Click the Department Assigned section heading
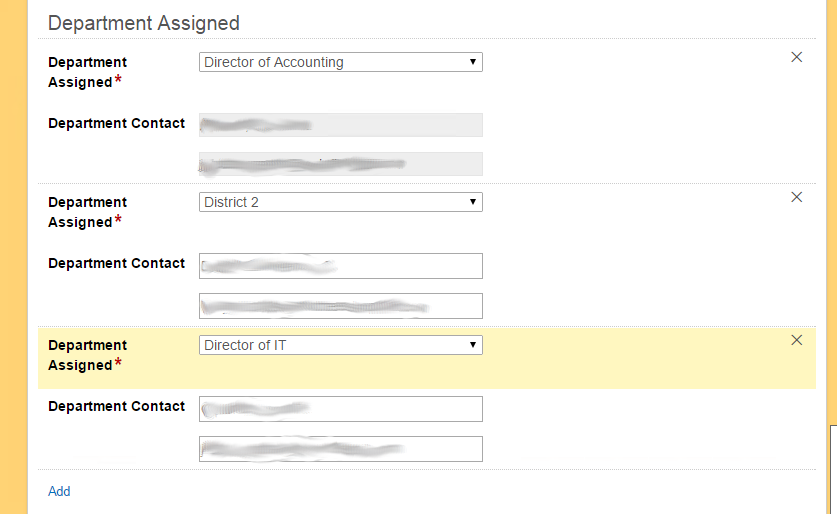The width and height of the screenshot is (837, 514). (x=144, y=22)
